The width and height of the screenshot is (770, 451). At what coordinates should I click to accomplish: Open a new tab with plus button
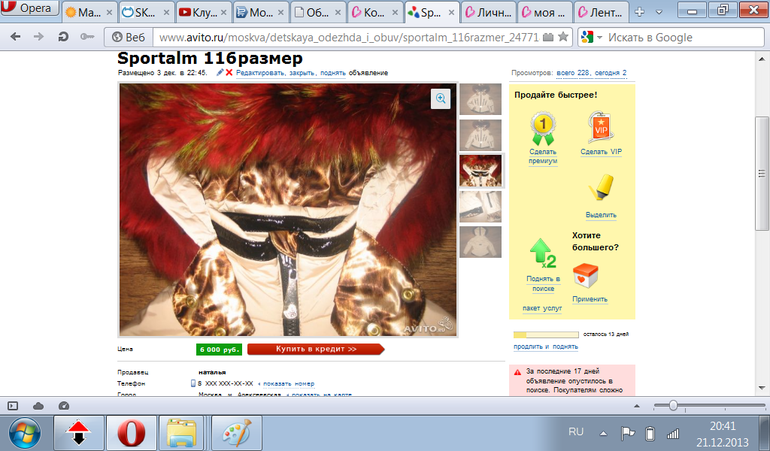coord(639,12)
